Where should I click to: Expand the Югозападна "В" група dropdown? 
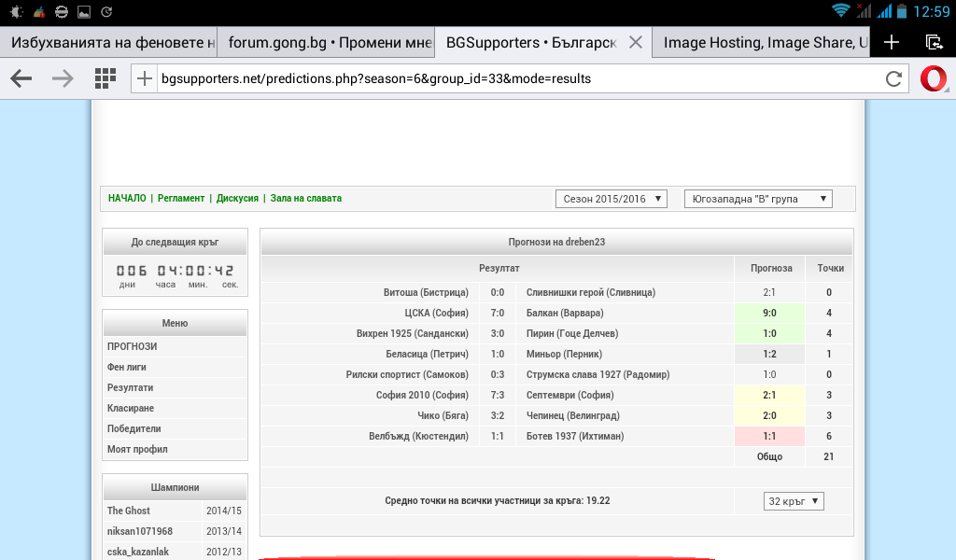pos(757,199)
